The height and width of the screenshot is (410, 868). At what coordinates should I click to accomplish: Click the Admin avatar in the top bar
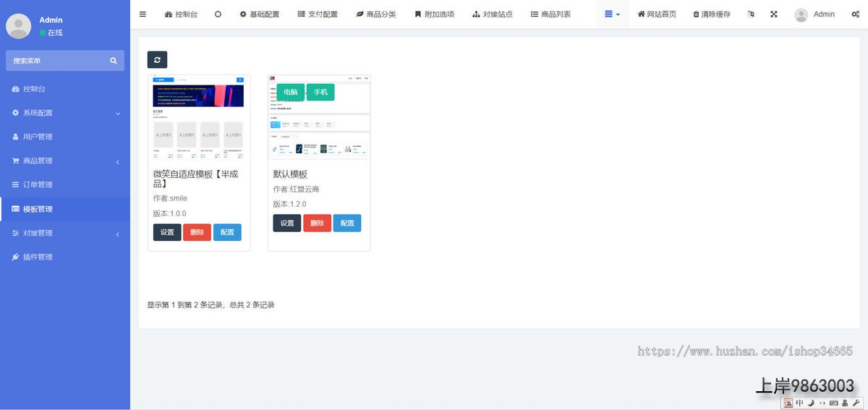pos(801,14)
